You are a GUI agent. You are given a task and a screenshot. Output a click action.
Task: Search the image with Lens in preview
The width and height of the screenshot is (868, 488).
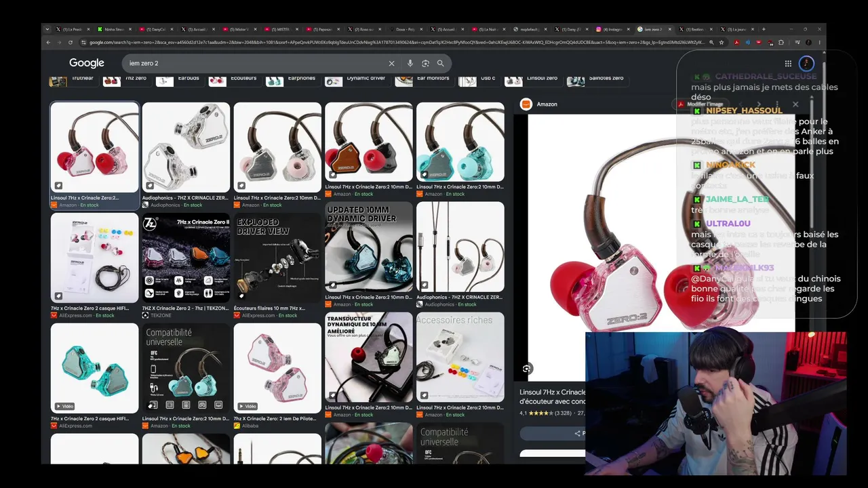click(x=527, y=369)
